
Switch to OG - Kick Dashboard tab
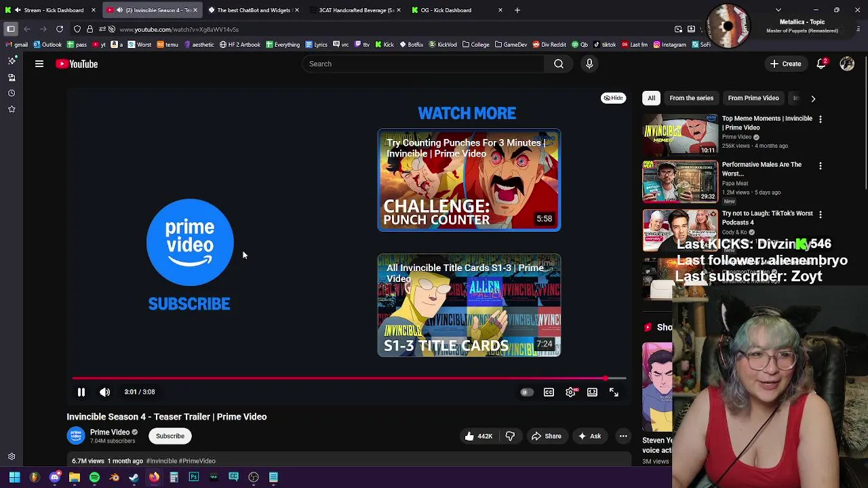pos(457,10)
